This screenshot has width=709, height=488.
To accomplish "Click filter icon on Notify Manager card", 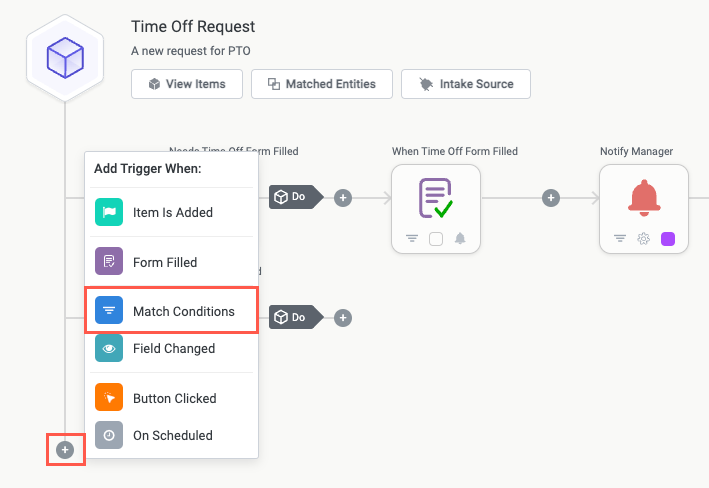I will [x=619, y=239].
